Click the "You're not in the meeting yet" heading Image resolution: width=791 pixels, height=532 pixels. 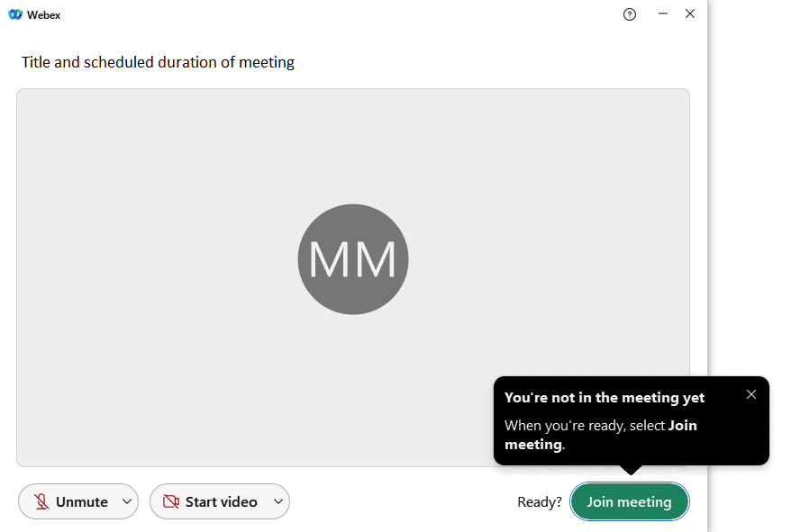coord(604,397)
